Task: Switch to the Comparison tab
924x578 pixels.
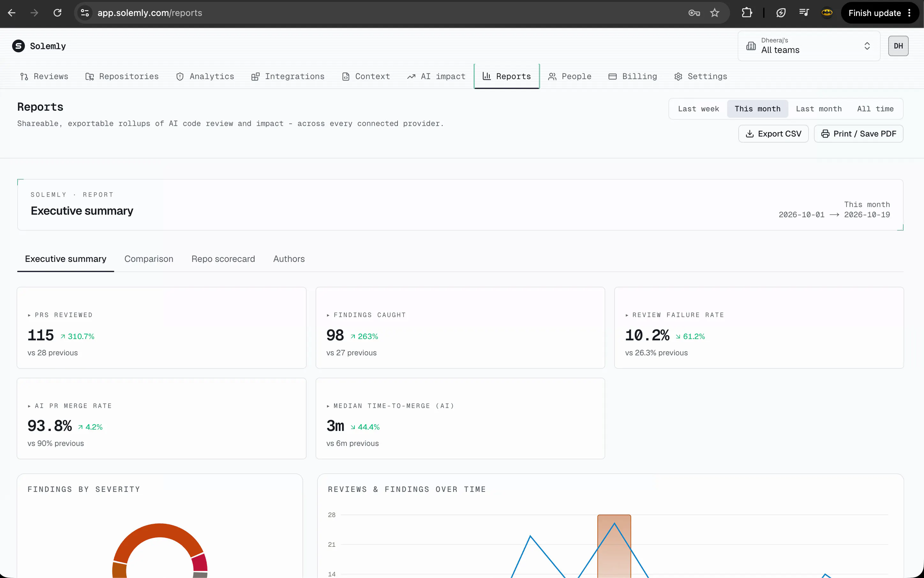Action: click(149, 259)
